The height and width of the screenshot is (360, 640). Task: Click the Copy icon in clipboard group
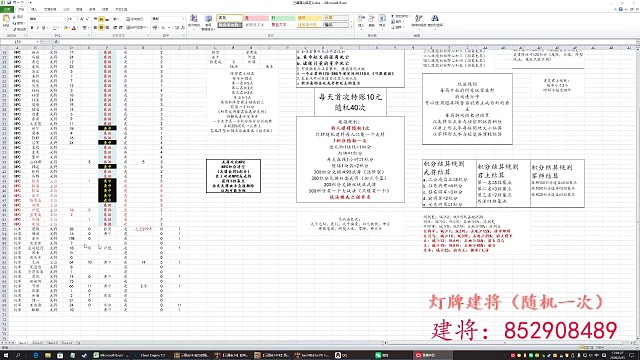click(x=15, y=23)
